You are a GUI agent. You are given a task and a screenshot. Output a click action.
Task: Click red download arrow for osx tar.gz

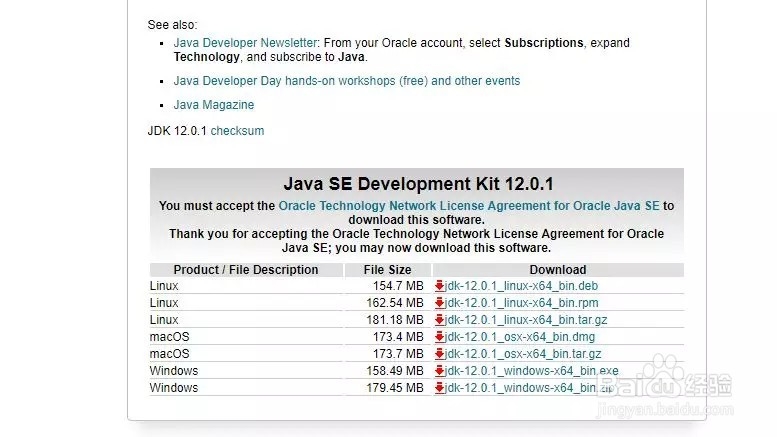click(x=439, y=354)
